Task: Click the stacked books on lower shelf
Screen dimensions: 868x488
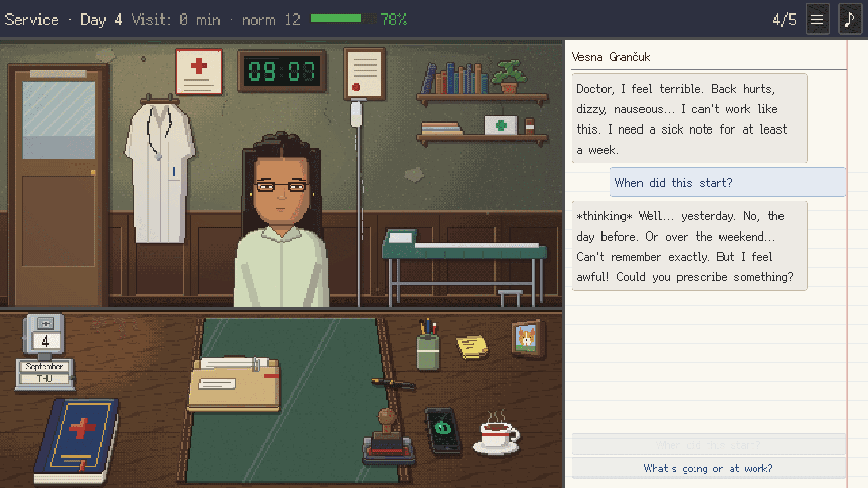Action: (x=441, y=128)
